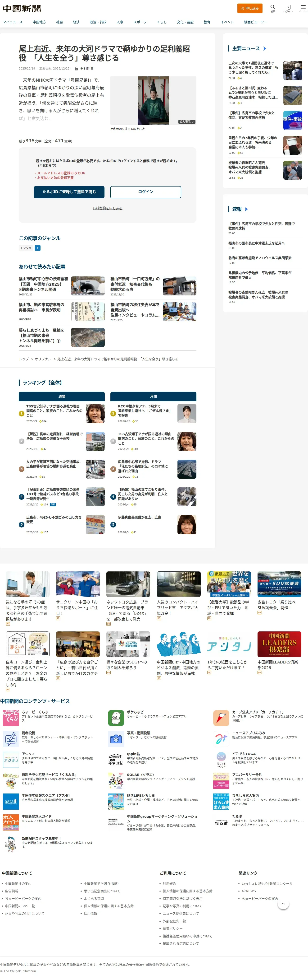The width and height of the screenshot is (308, 980).
Task: Open 福山市の副市長に中津雅志氏を起用へ news
Action: pos(256,243)
